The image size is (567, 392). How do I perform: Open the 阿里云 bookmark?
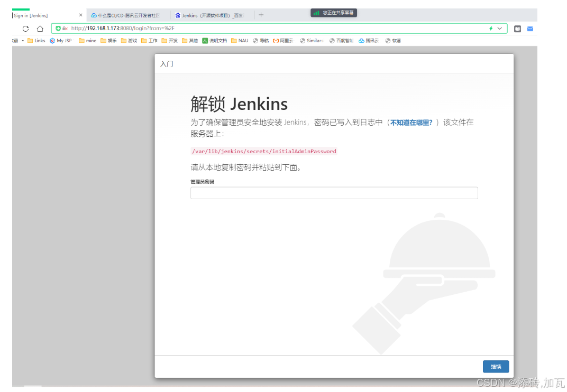point(284,41)
